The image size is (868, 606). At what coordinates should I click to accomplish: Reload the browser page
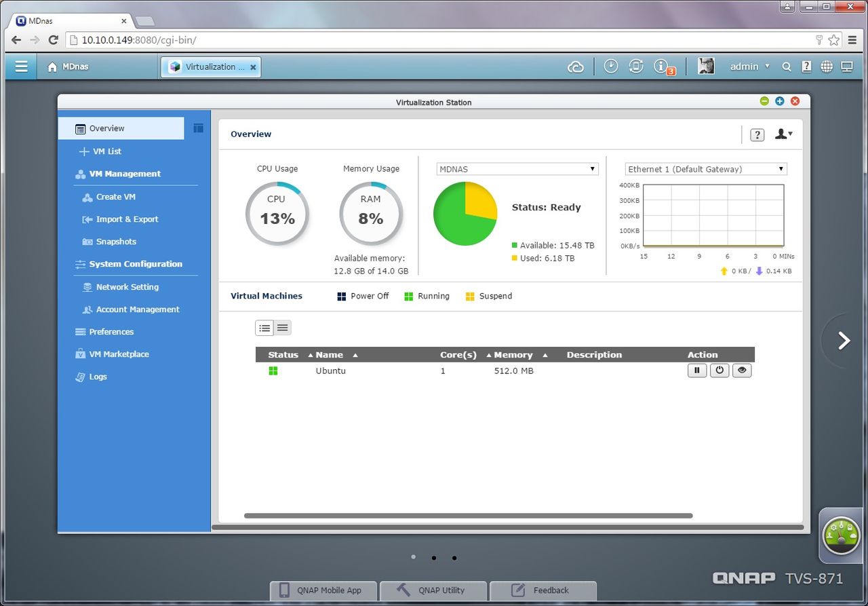(54, 40)
